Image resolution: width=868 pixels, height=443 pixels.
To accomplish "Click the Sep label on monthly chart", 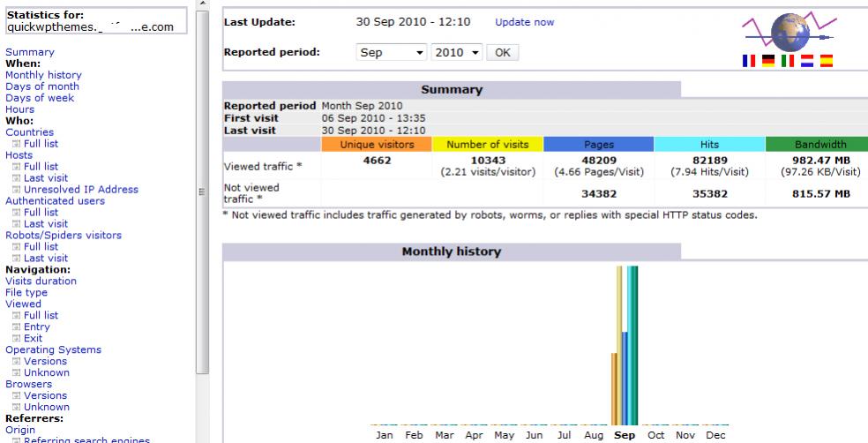I will point(625,435).
